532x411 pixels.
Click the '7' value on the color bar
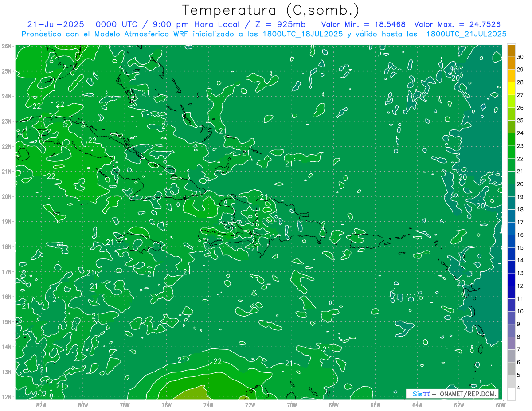(x=518, y=349)
